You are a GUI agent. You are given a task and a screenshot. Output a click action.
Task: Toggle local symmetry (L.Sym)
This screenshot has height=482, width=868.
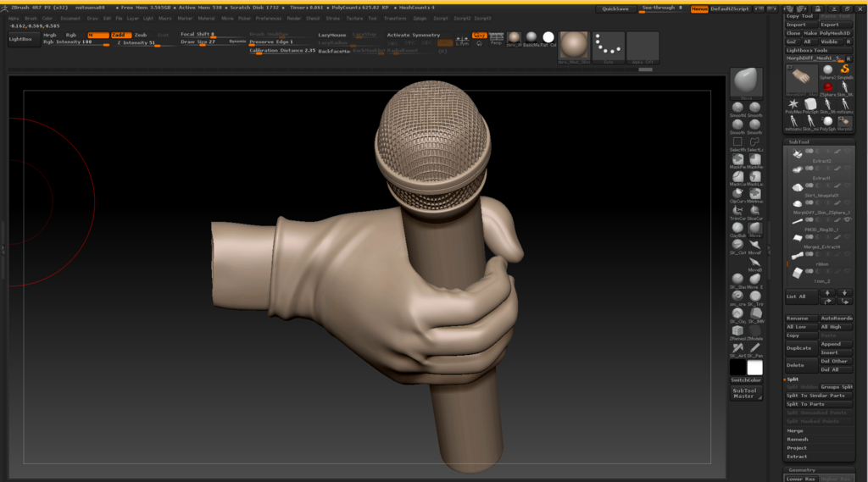(x=462, y=41)
